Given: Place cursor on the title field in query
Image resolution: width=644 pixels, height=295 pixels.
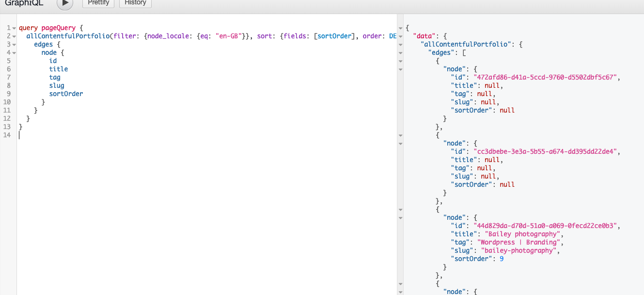Looking at the screenshot, I should [x=58, y=69].
